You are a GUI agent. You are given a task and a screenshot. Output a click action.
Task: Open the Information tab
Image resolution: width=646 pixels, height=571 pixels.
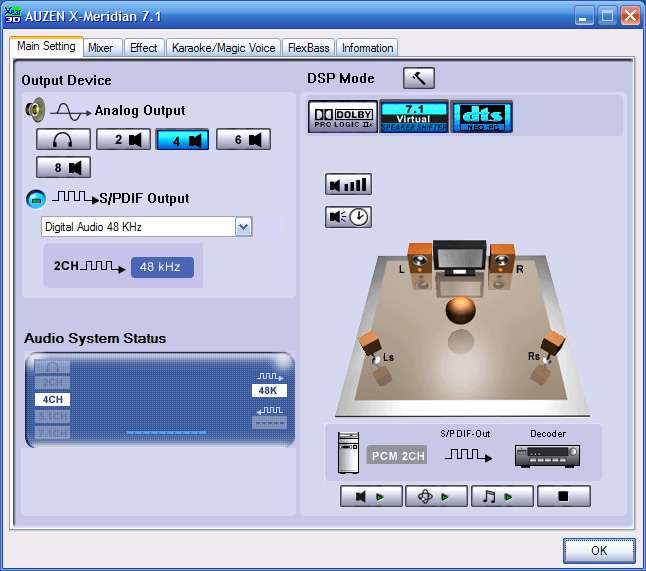coord(367,48)
